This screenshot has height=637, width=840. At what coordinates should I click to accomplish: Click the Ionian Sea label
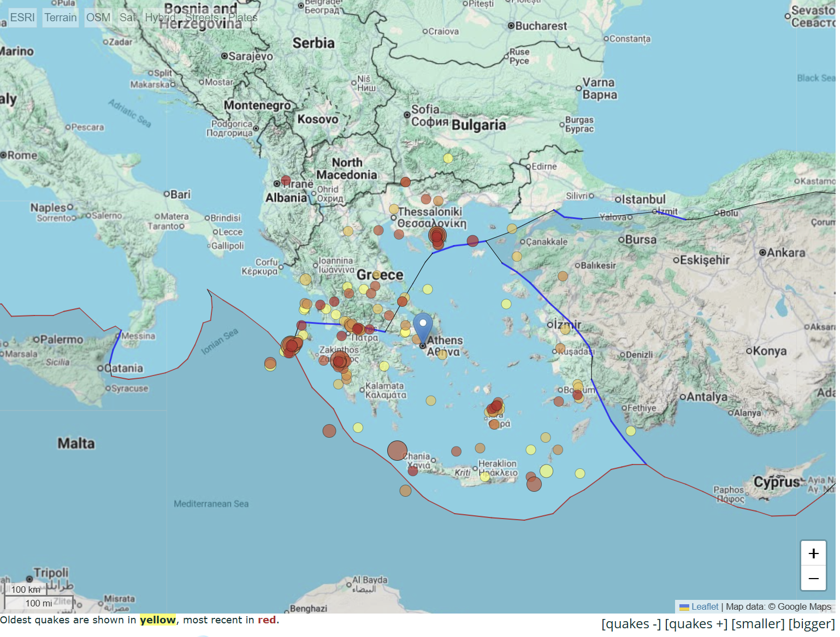(220, 342)
